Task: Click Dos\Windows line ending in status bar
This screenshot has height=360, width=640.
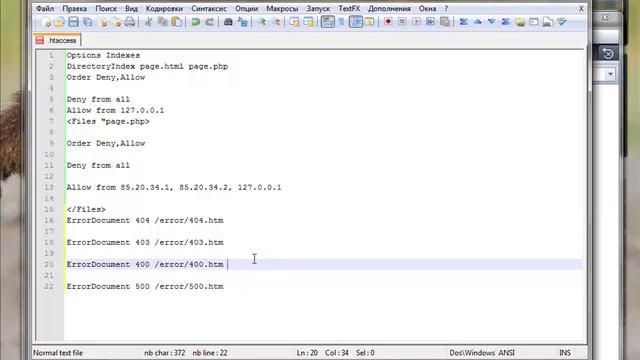Action: (x=472, y=353)
